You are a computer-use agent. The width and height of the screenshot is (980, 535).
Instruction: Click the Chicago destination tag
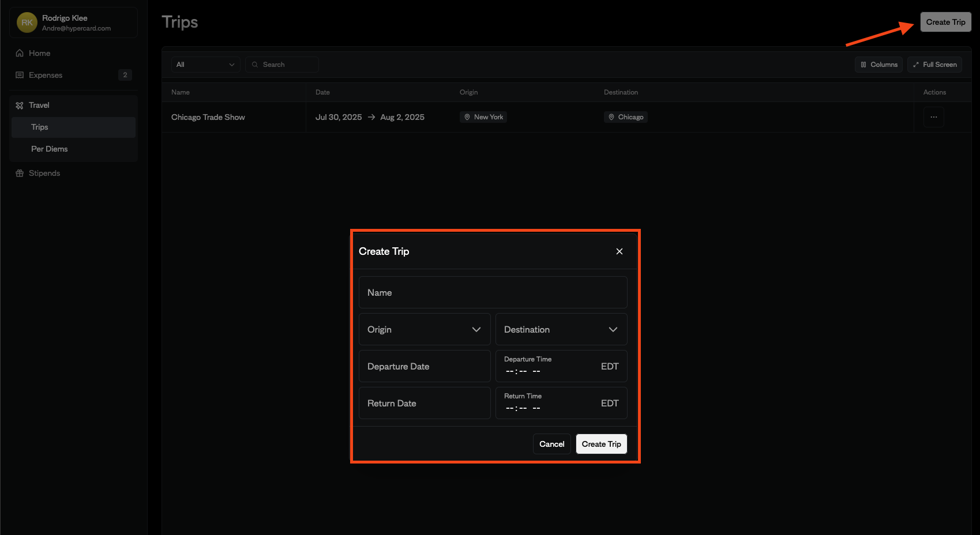(626, 117)
